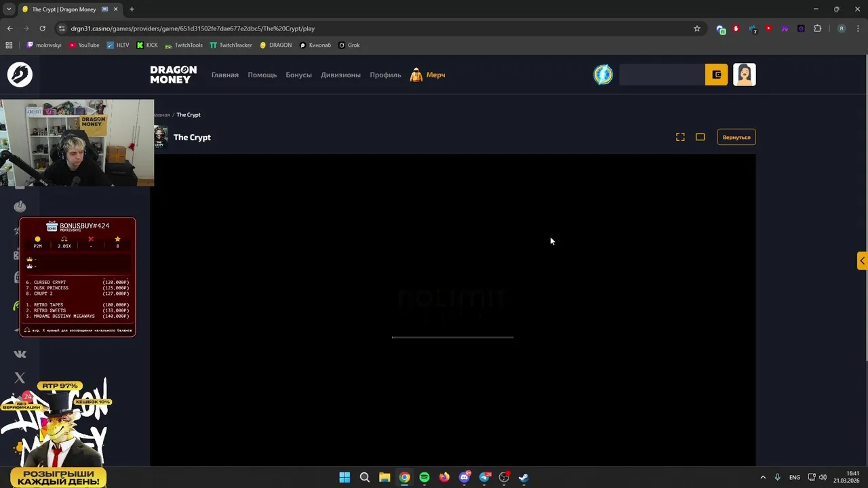
Task: Open the YouTube bookmark
Action: [84, 45]
